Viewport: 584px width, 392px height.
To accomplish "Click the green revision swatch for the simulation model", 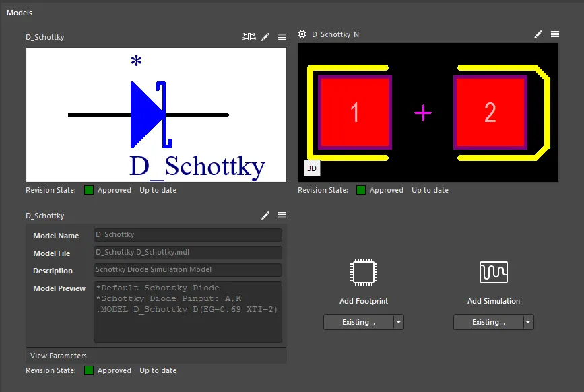I will 88,370.
